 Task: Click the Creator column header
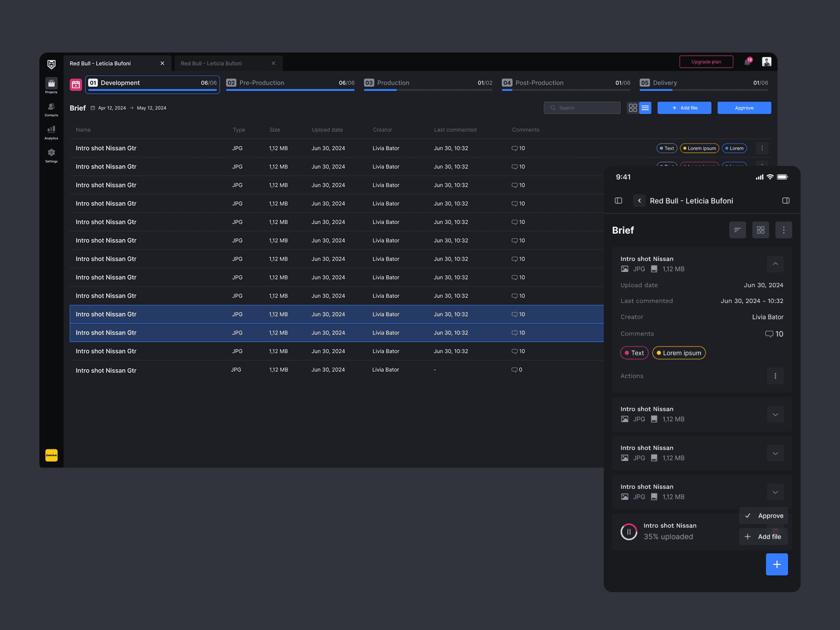[383, 130]
